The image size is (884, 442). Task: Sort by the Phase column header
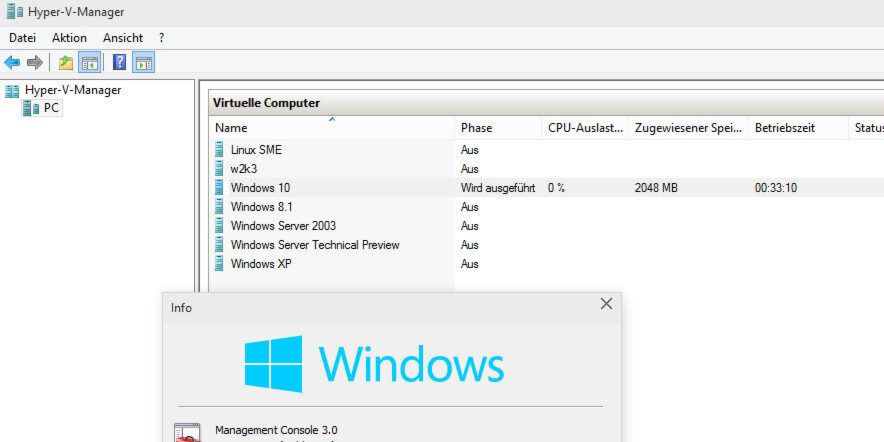(x=498, y=128)
